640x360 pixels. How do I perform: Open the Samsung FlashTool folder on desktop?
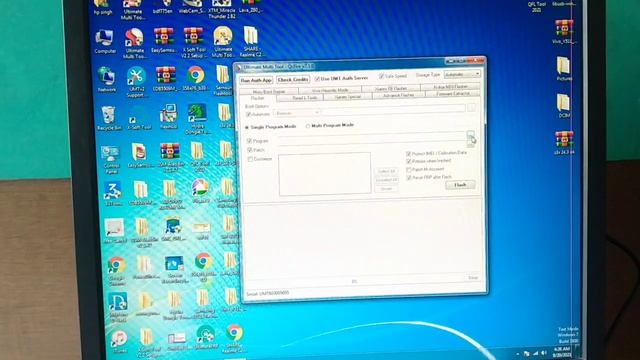[x=223, y=80]
